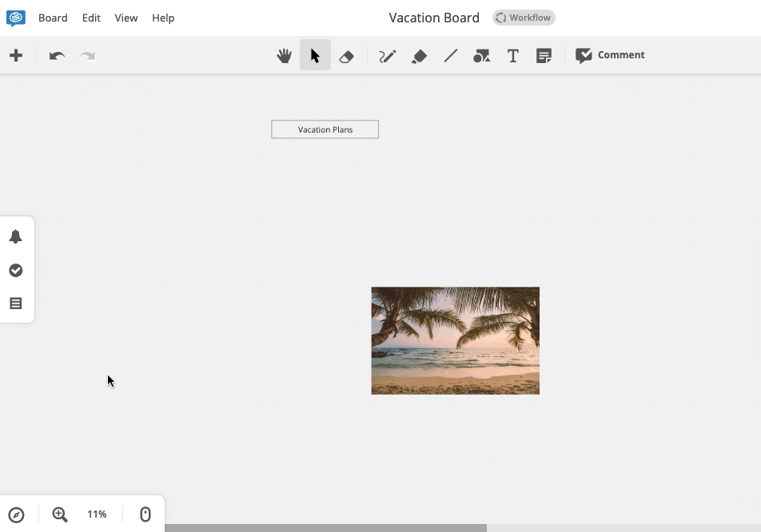Image resolution: width=761 pixels, height=532 pixels.
Task: Open the Board menu
Action: click(x=53, y=18)
